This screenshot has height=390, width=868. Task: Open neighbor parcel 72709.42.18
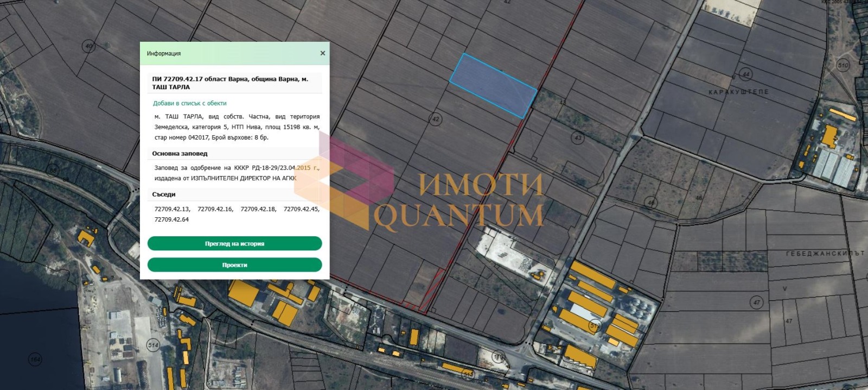(x=258, y=209)
